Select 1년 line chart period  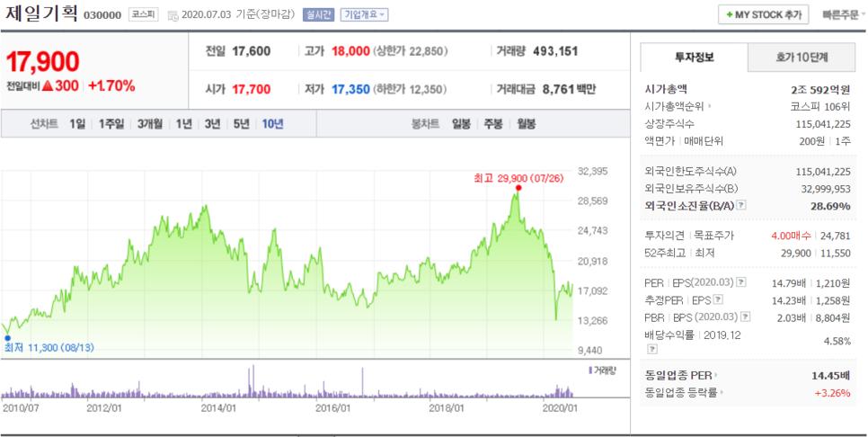coord(184,124)
